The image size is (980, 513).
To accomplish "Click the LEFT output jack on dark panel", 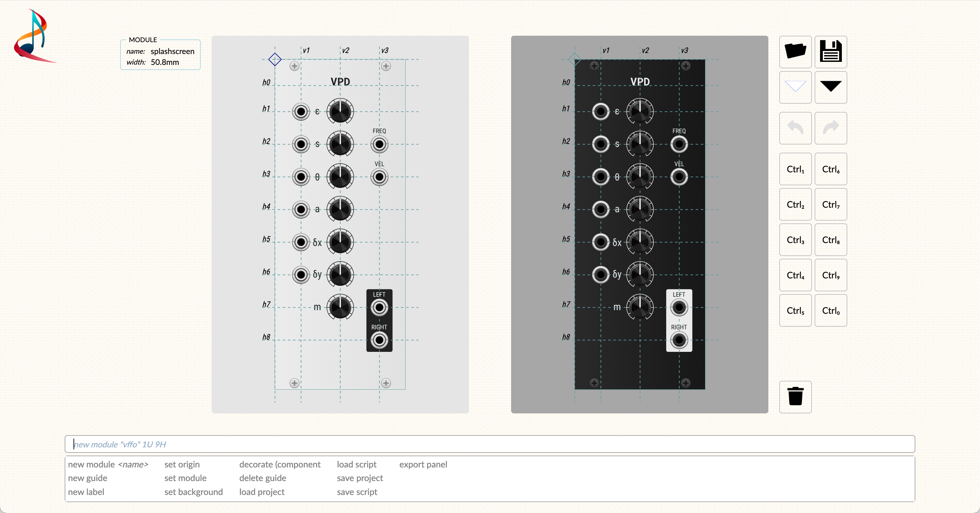I will [x=679, y=307].
